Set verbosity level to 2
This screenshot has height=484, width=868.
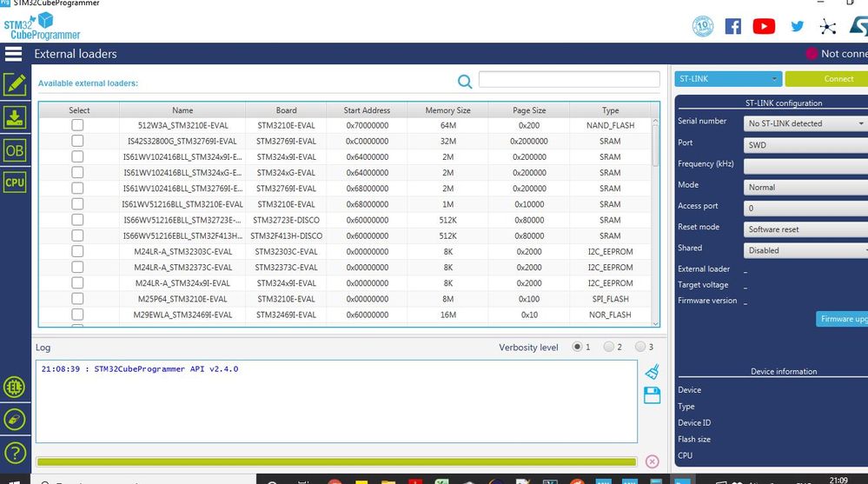pos(609,347)
